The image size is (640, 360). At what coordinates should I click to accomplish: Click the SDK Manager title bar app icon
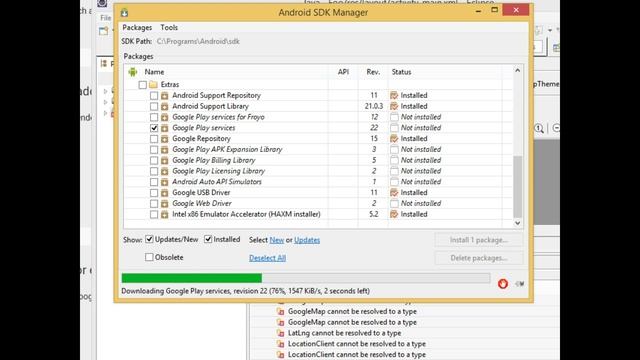pyautogui.click(x=124, y=13)
